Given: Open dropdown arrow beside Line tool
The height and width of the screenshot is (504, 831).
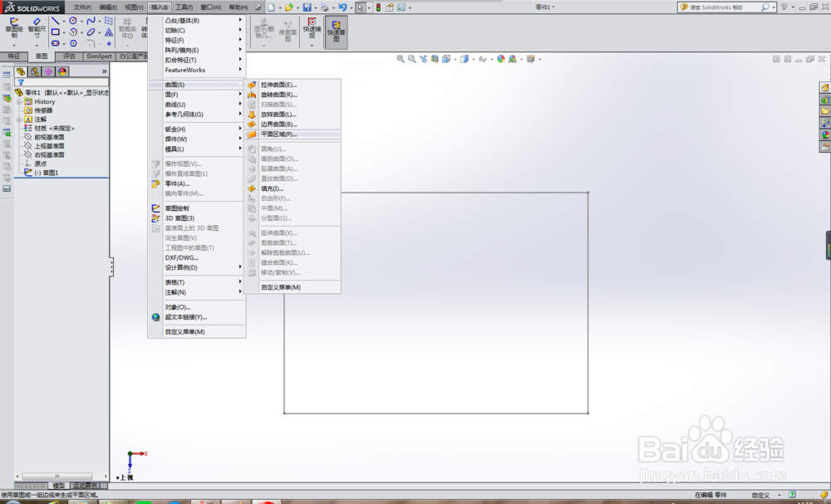Looking at the screenshot, I should tap(64, 22).
